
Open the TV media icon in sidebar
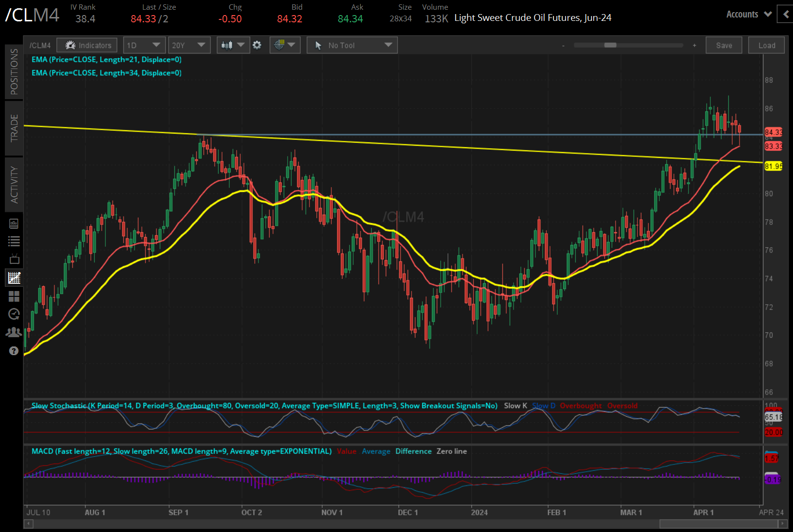[14, 259]
